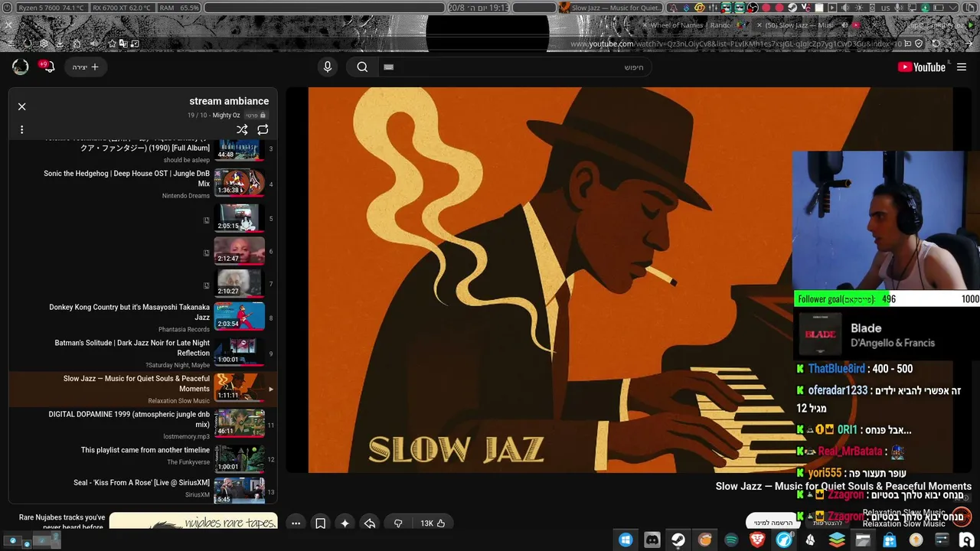Start voice search with the microphone icon

(x=328, y=67)
